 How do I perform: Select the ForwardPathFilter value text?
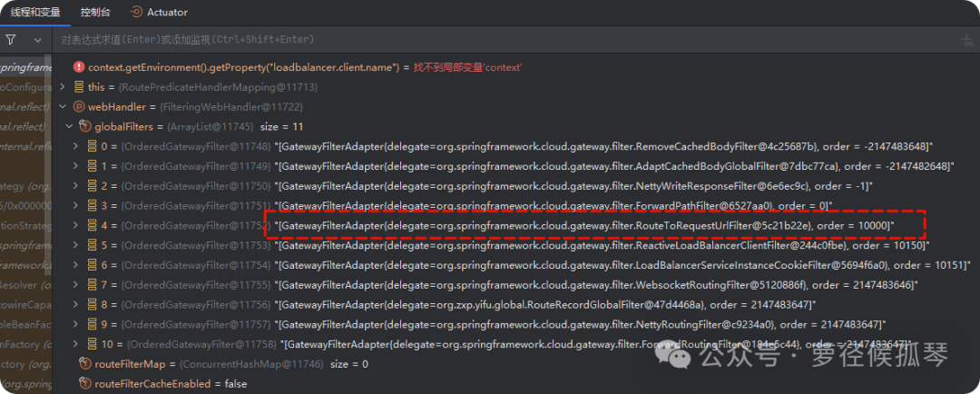(554, 206)
